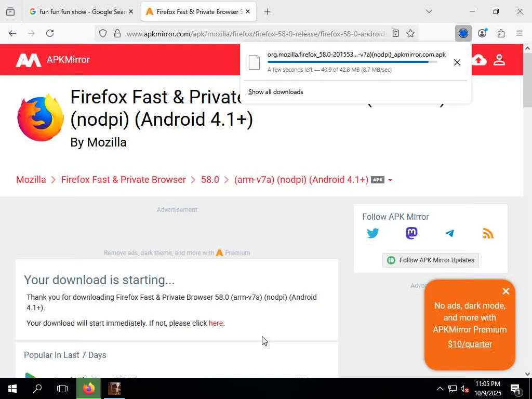The height and width of the screenshot is (399, 532).
Task: Click the page vertical scrollbar thumb
Action: [527, 81]
